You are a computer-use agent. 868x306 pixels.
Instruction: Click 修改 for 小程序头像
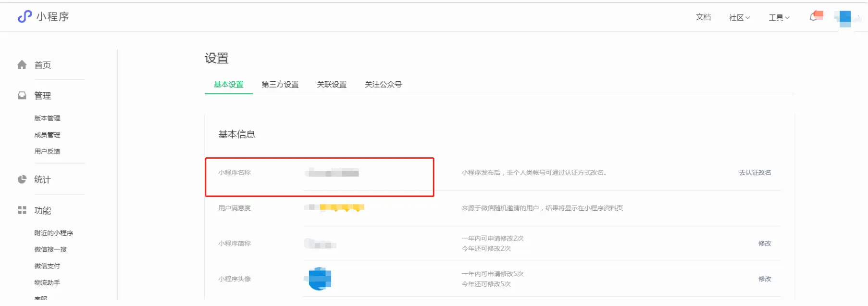764,279
